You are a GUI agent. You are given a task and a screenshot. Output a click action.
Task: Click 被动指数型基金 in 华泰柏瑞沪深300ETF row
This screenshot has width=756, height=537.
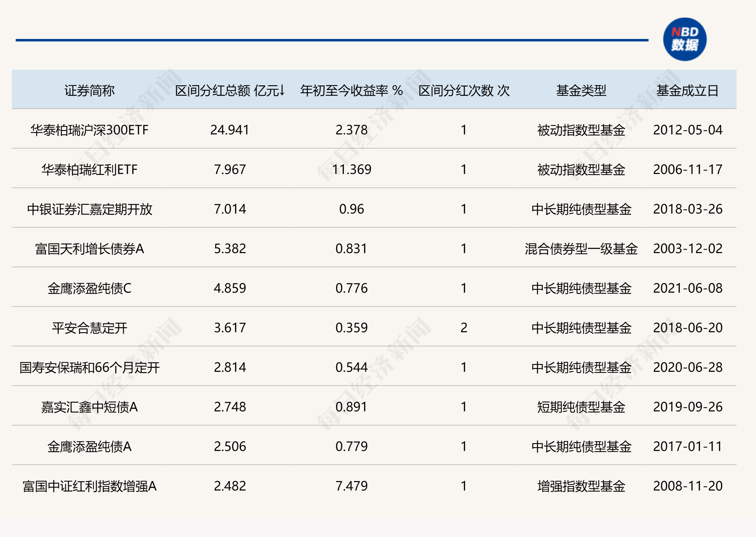click(581, 130)
